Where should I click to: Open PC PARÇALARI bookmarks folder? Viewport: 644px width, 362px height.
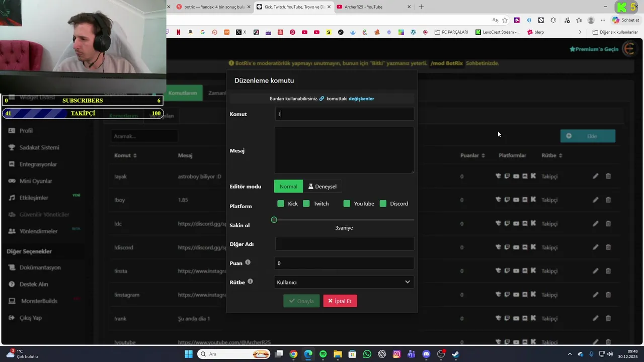(x=451, y=32)
